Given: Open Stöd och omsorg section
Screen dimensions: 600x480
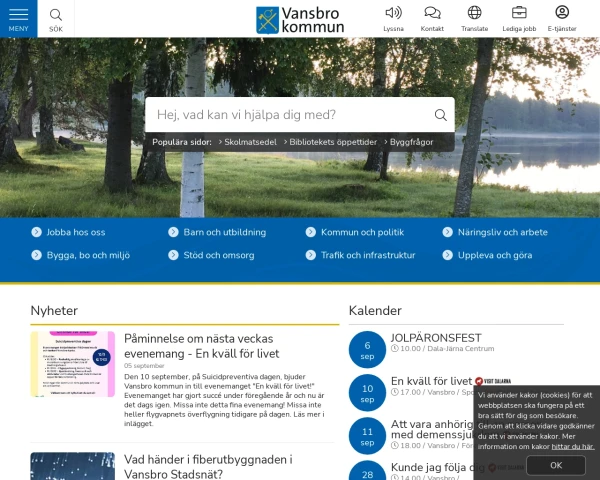Looking at the screenshot, I should point(219,255).
